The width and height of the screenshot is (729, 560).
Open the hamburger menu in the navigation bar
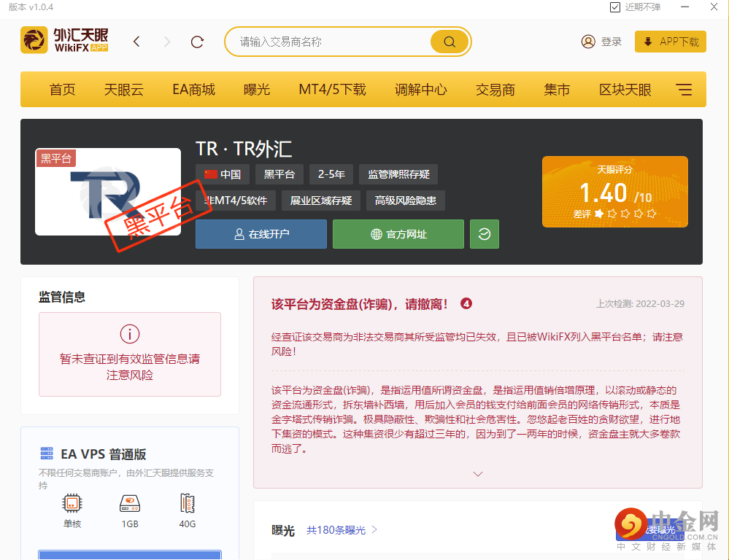(x=684, y=89)
